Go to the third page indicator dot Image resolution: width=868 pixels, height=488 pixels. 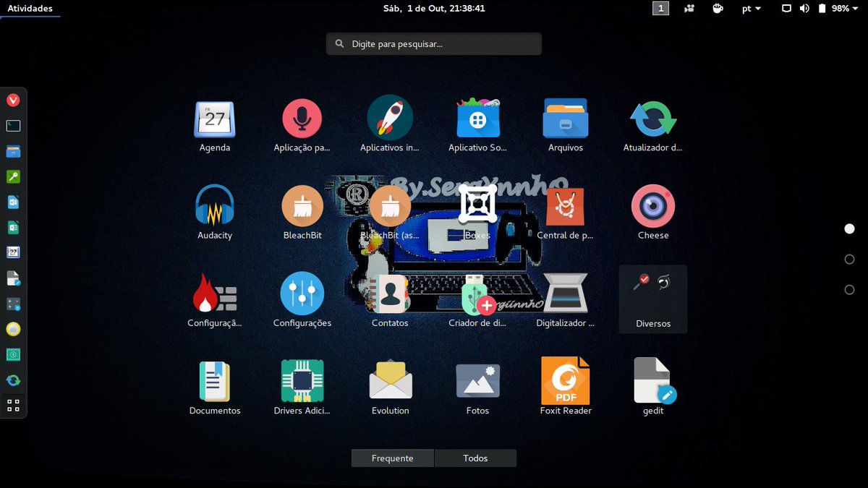pos(850,290)
